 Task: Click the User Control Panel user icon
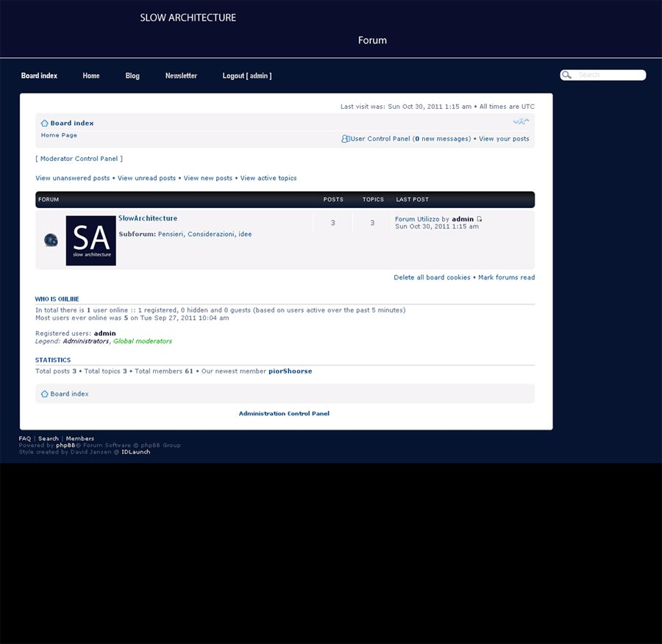coord(346,139)
